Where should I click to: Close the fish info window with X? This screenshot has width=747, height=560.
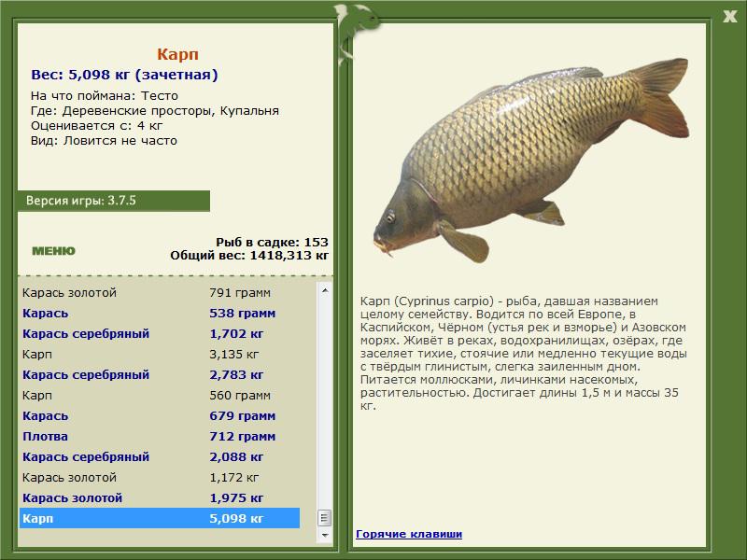click(729, 17)
